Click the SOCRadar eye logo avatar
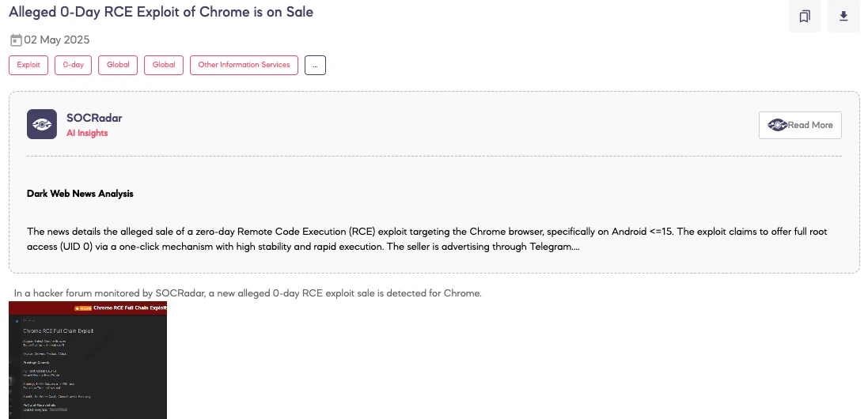868x419 pixels. click(42, 124)
